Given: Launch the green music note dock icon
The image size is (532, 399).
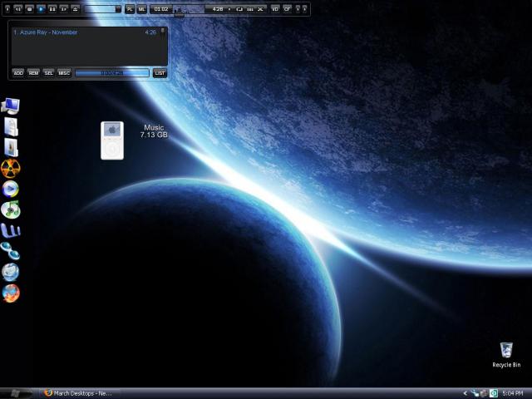Looking at the screenshot, I should tap(11, 209).
